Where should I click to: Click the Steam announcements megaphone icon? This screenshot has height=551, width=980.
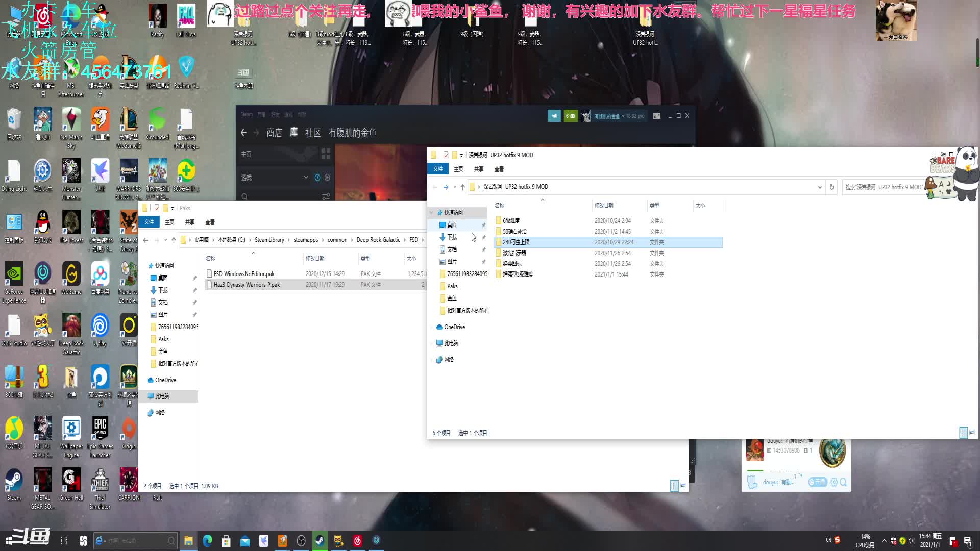coord(554,116)
